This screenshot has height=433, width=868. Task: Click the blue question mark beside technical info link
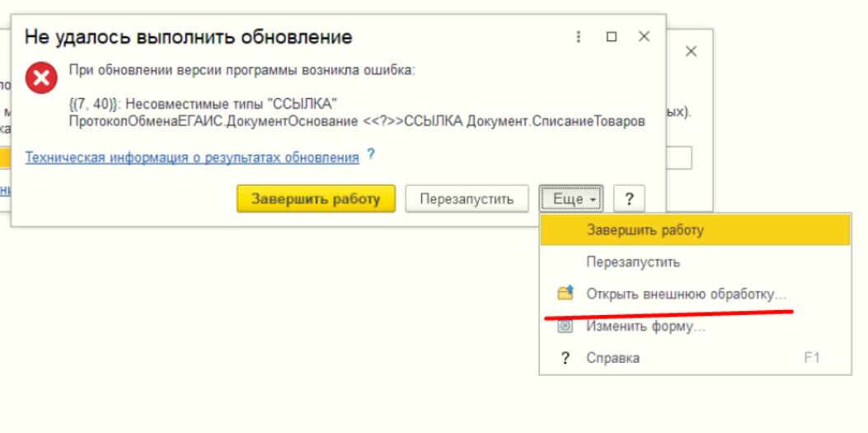click(x=371, y=153)
